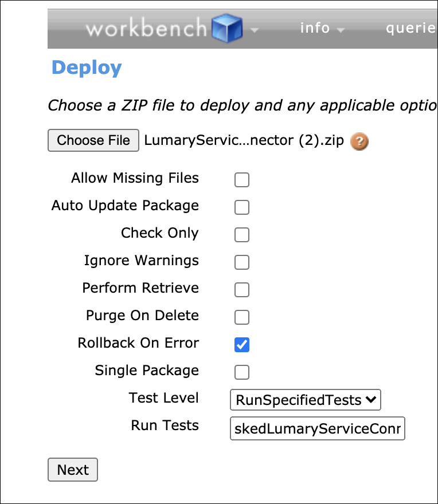
Task: Open the orange help question mark icon
Action: coord(359,141)
